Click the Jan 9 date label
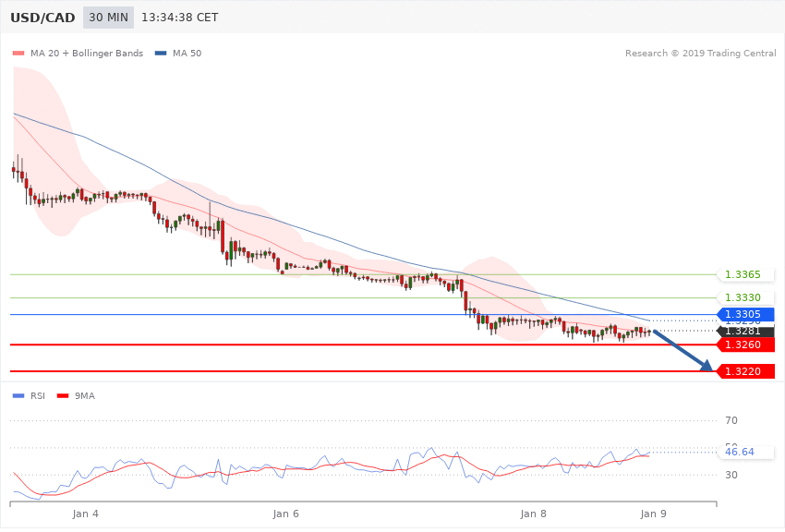This screenshot has width=785, height=532. (x=653, y=514)
